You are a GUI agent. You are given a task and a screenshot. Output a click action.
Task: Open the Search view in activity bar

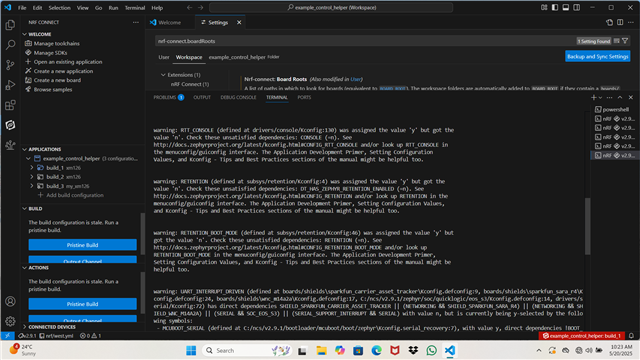10,44
